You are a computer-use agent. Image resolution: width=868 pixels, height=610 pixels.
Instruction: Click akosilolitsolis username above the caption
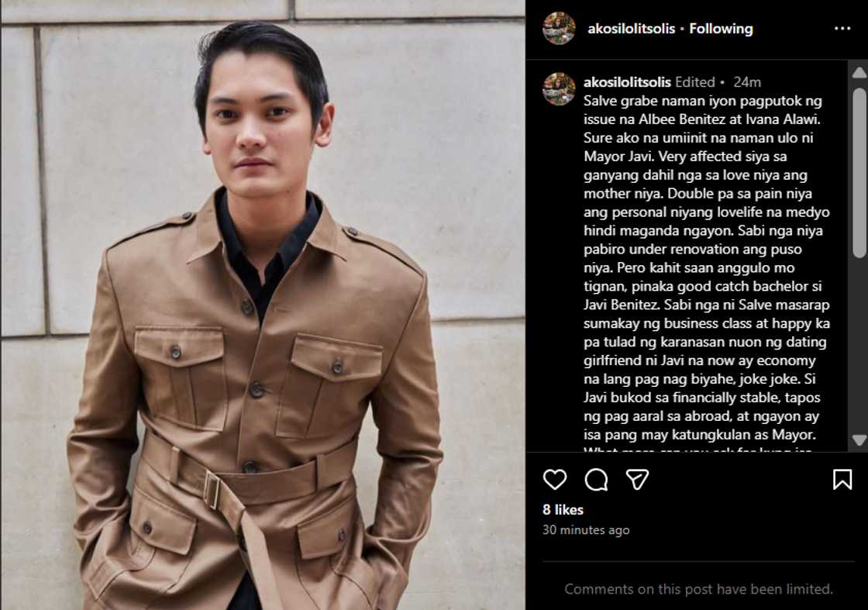coord(627,82)
